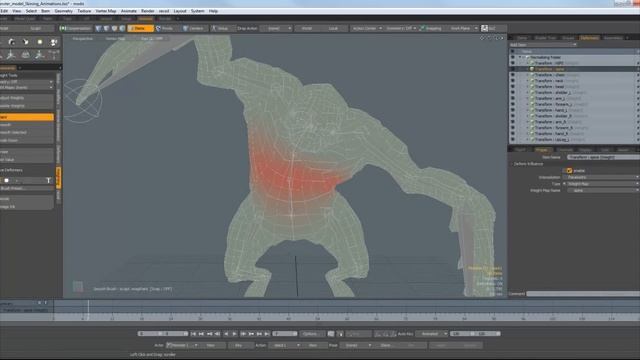This screenshot has height=360, width=640.
Task: Open the Interpolation dropdown
Action: [x=603, y=177]
